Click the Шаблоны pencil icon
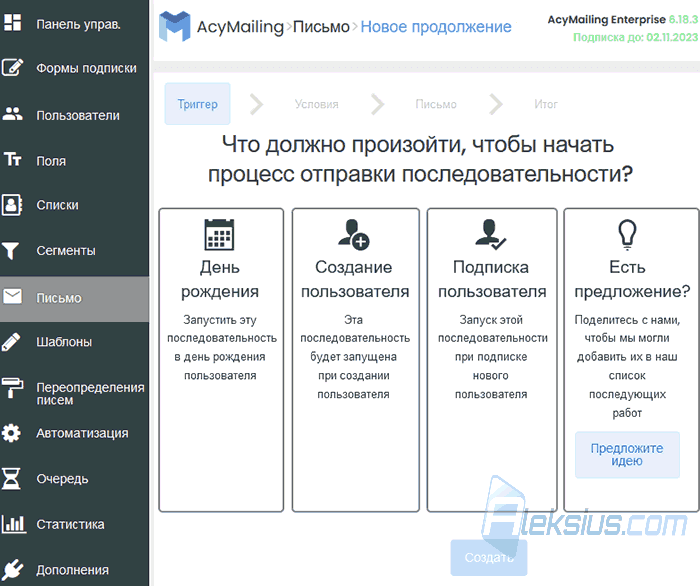This screenshot has width=700, height=586. coord(11,342)
